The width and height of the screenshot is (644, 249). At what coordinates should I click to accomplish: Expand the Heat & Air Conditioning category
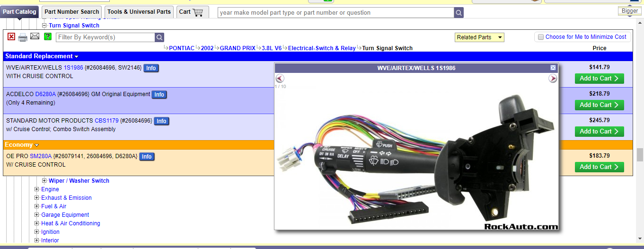[37, 223]
